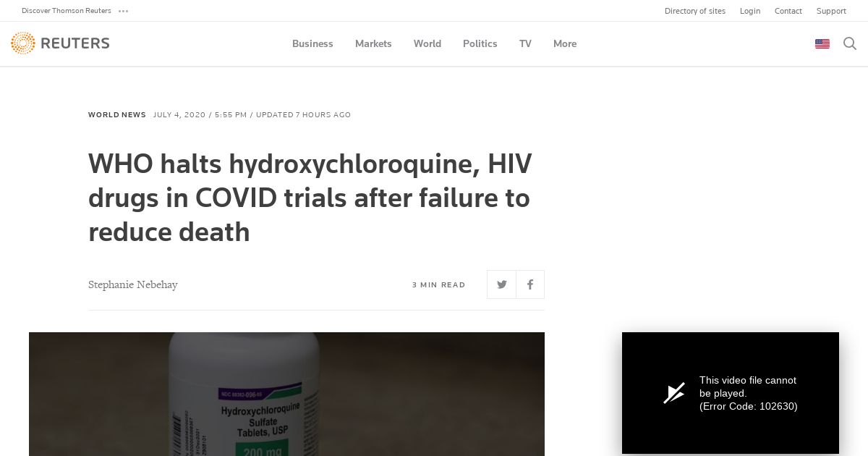The width and height of the screenshot is (868, 456).
Task: Open the More navigation menu
Action: point(565,43)
